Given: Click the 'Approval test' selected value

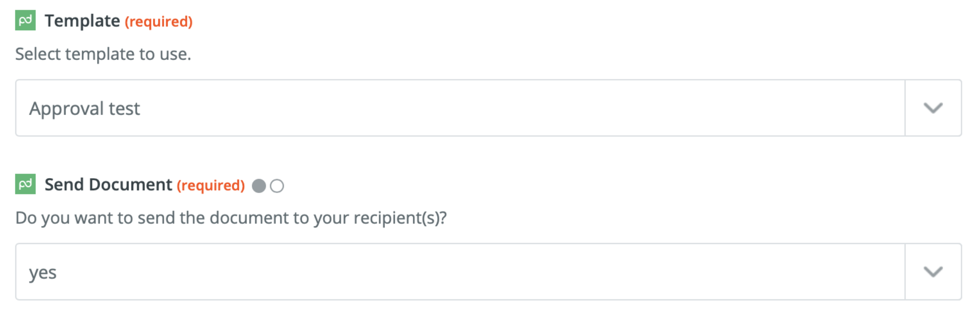Looking at the screenshot, I should [x=84, y=109].
